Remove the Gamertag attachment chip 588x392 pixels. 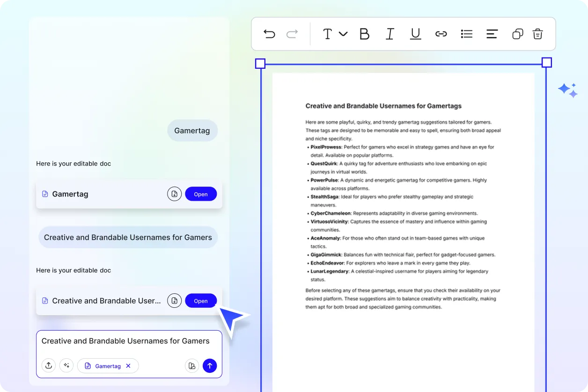[128, 366]
